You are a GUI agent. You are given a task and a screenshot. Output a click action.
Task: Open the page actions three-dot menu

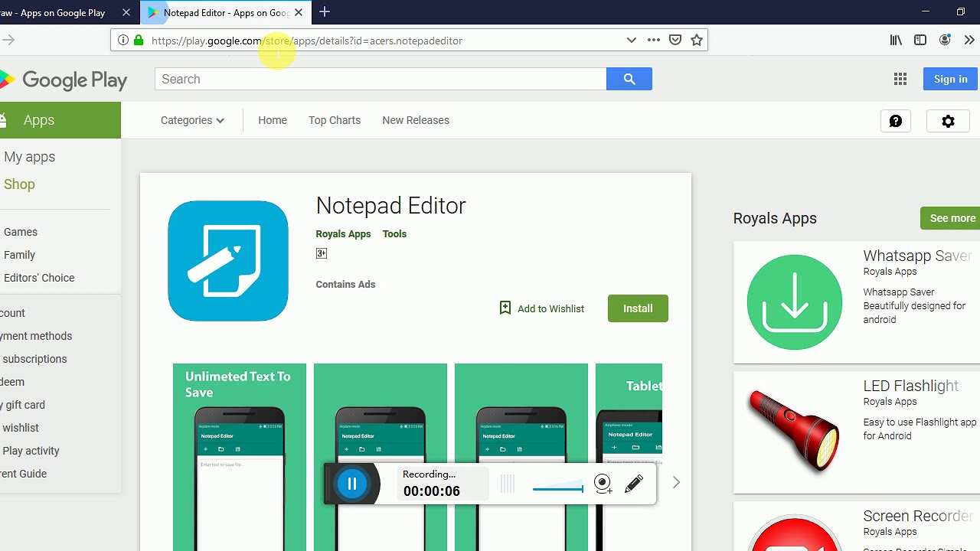click(653, 41)
